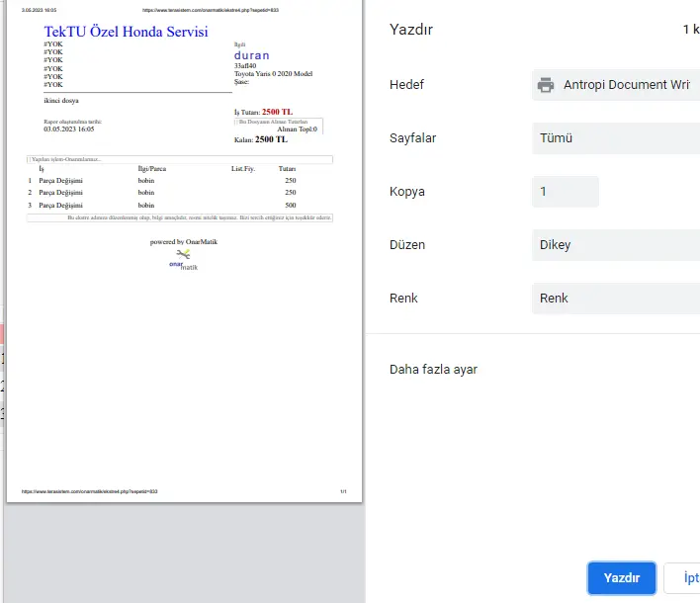Click the URL in the preview page footer
Viewport: 700px width, 603px height.
tap(90, 491)
